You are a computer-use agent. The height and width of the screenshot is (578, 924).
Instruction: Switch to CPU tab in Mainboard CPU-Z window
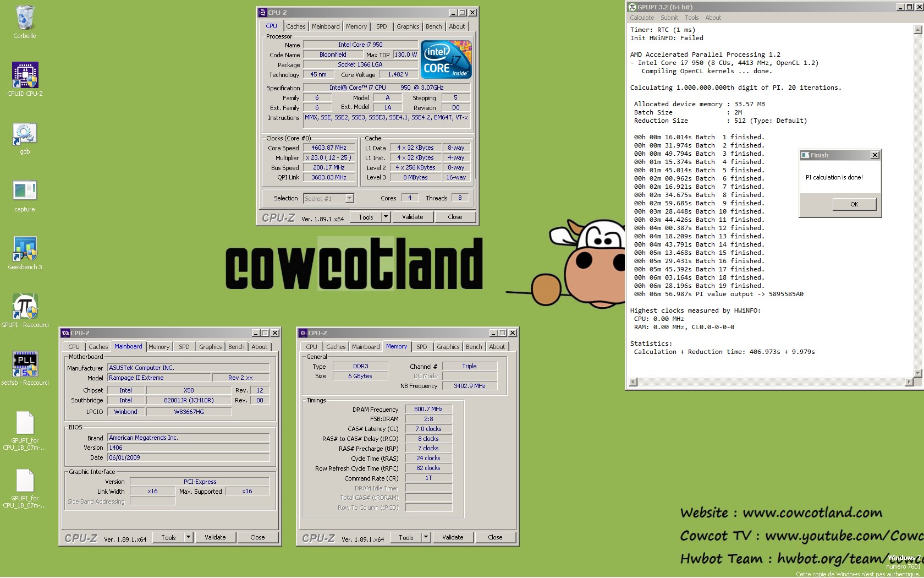click(x=74, y=347)
